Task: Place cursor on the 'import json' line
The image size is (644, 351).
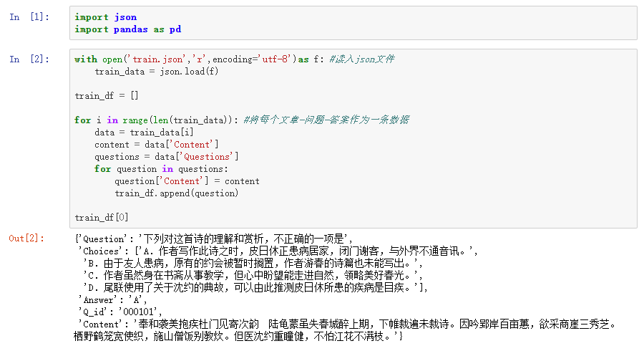Action: (x=106, y=17)
